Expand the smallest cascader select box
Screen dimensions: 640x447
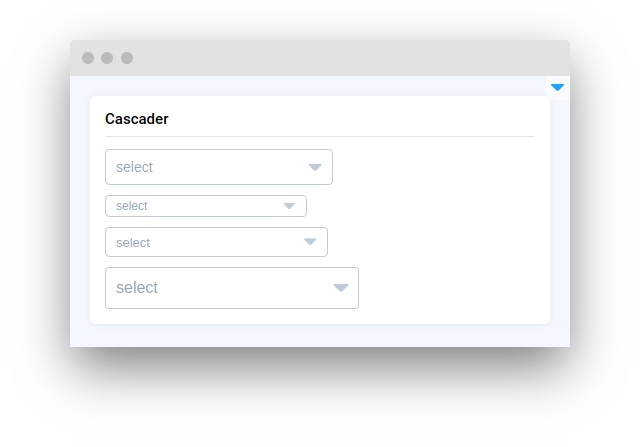click(206, 206)
